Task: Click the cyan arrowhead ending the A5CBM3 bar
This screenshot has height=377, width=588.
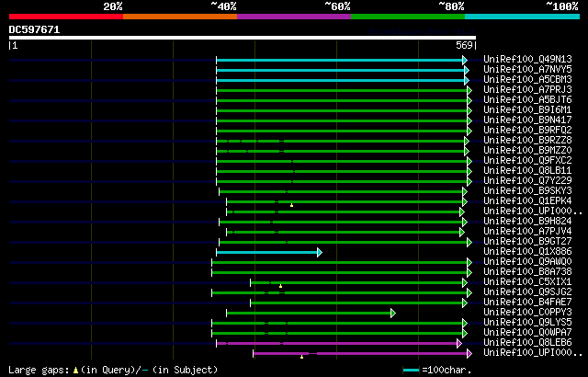Action: click(467, 80)
